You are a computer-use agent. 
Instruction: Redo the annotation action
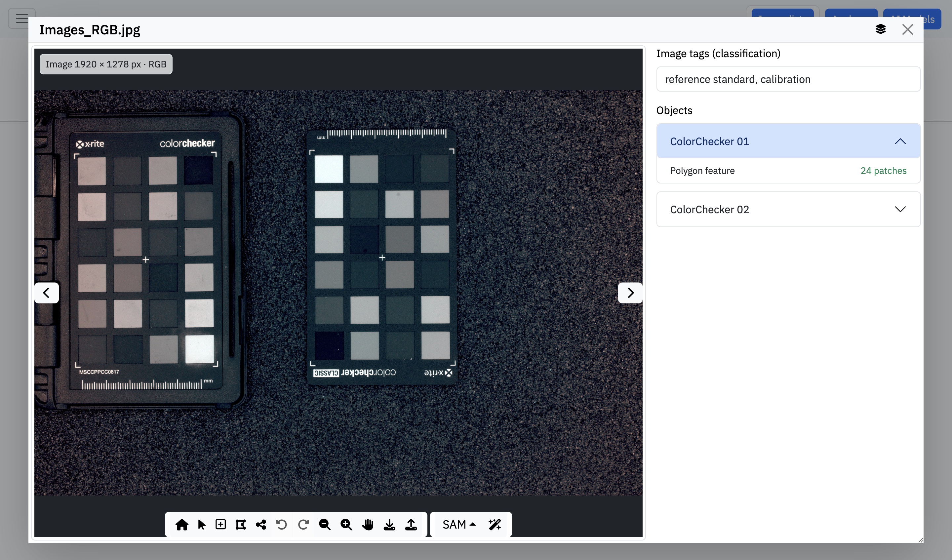click(x=303, y=525)
